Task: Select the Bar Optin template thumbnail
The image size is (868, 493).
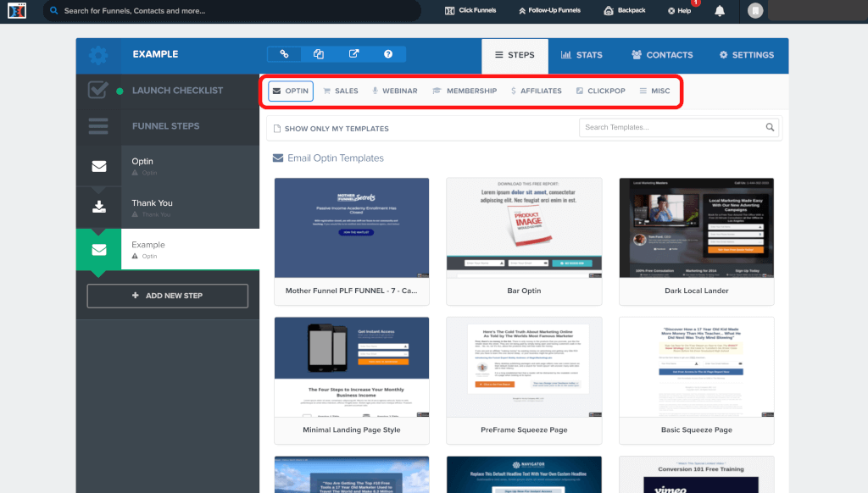Action: click(524, 228)
